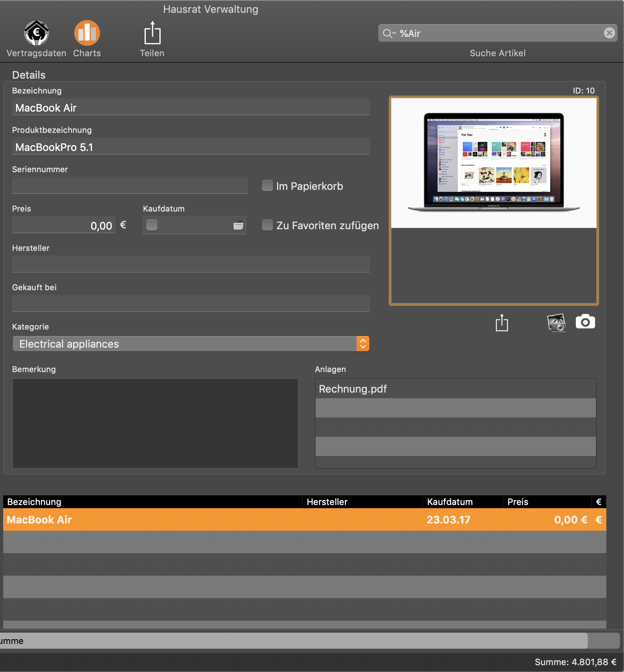Viewport: 624px width, 672px height.
Task: Toggle the Im Papierkorb checkbox
Action: (x=267, y=186)
